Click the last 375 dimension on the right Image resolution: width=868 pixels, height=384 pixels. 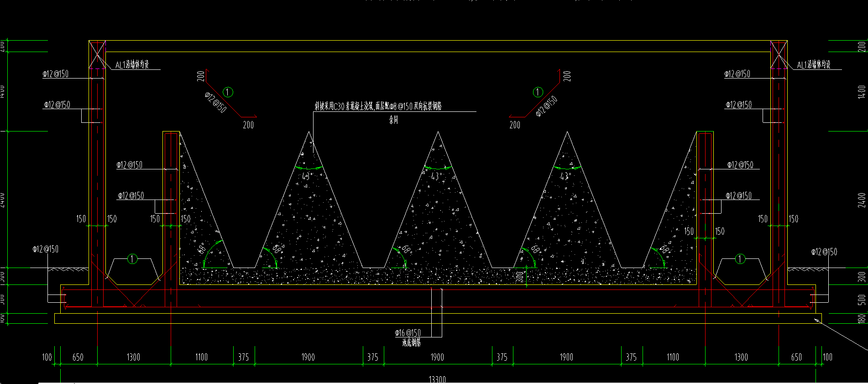(631, 357)
